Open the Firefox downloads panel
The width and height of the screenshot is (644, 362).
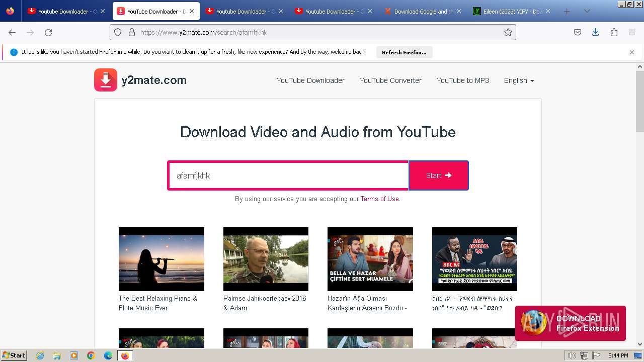[x=596, y=32]
